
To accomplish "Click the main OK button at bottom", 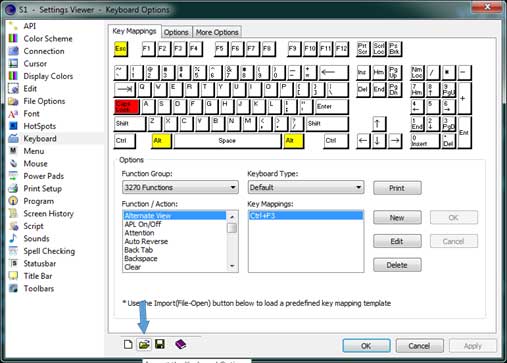I will pos(366,346).
